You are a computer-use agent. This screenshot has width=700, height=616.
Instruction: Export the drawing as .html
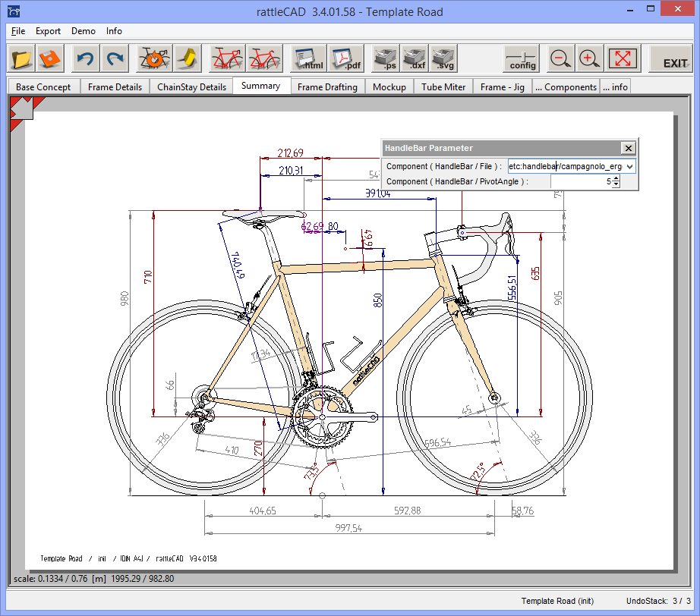(x=308, y=58)
